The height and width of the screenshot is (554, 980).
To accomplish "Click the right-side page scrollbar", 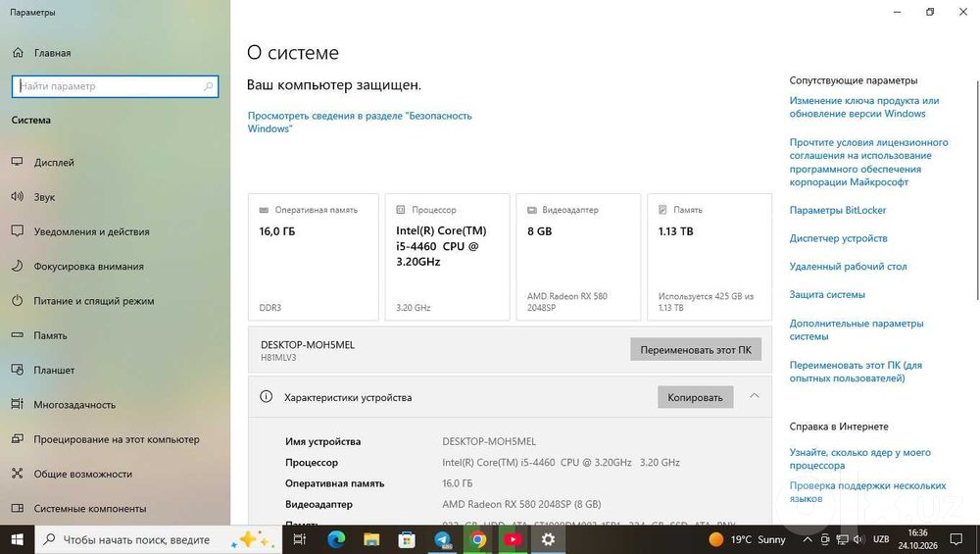I will coord(977,190).
